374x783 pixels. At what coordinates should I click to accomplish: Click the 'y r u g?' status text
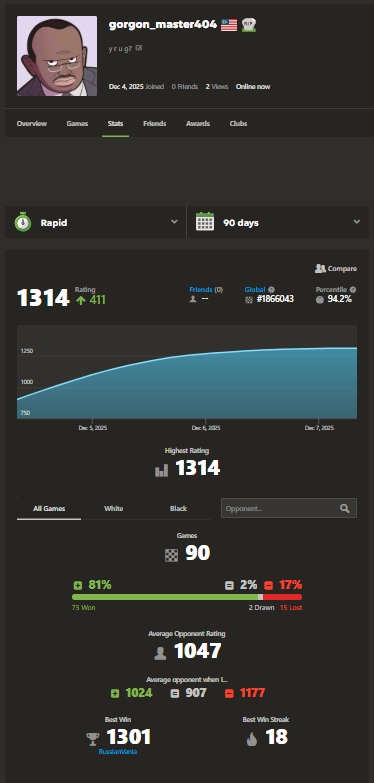(120, 48)
